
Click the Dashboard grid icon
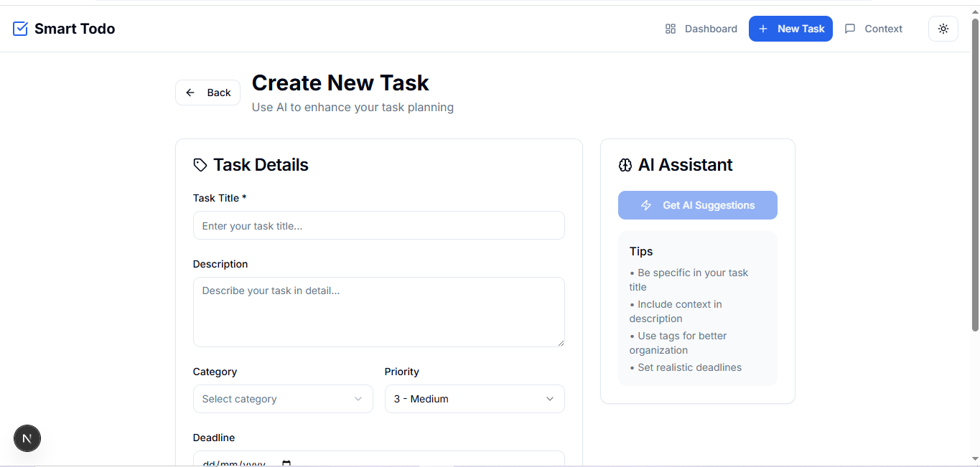coord(671,29)
